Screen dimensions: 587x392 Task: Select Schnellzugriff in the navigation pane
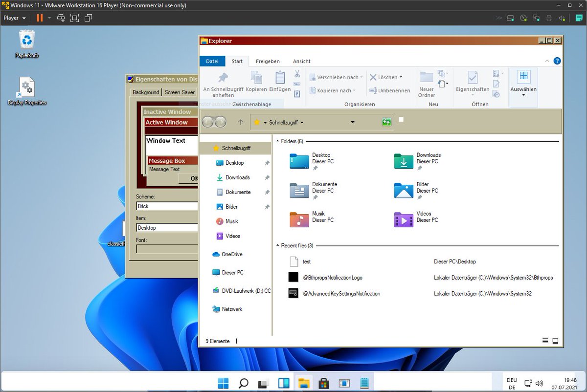point(235,148)
